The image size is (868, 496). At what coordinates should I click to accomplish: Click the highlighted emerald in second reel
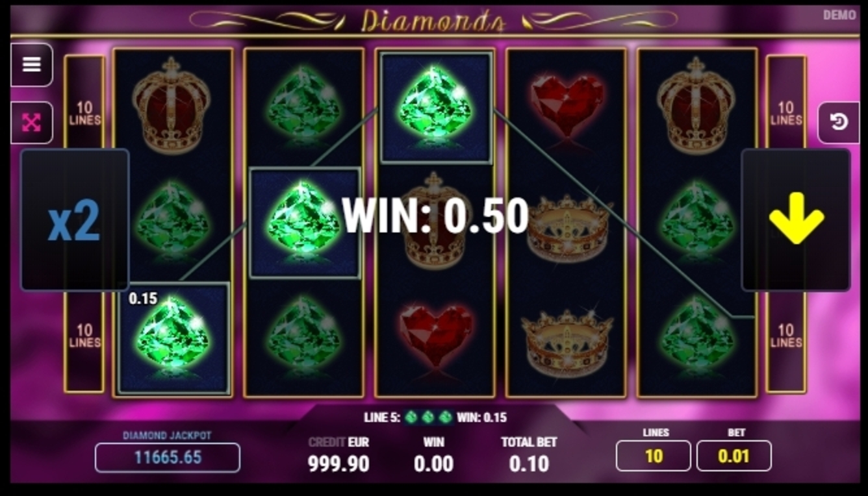point(305,223)
